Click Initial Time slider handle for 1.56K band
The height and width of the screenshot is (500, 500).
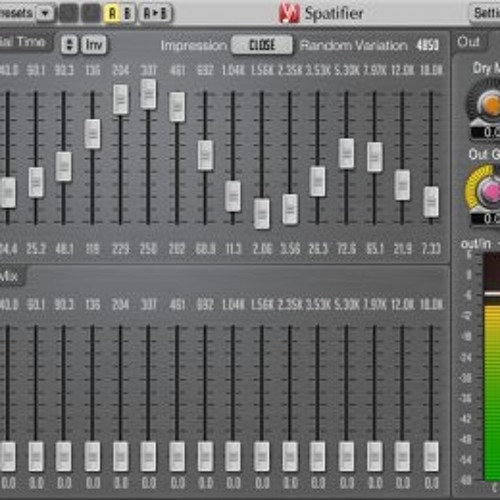262,214
